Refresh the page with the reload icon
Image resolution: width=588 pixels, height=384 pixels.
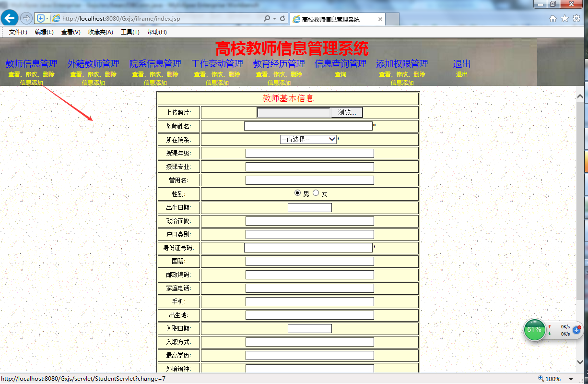point(282,19)
